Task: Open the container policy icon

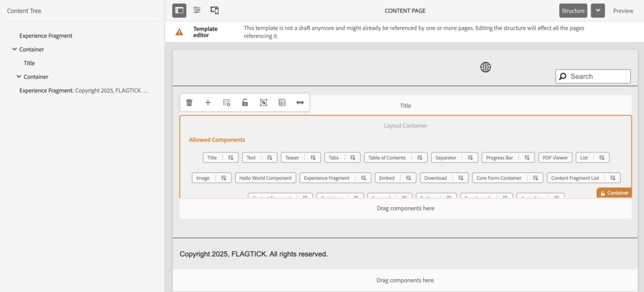Action: (226, 103)
